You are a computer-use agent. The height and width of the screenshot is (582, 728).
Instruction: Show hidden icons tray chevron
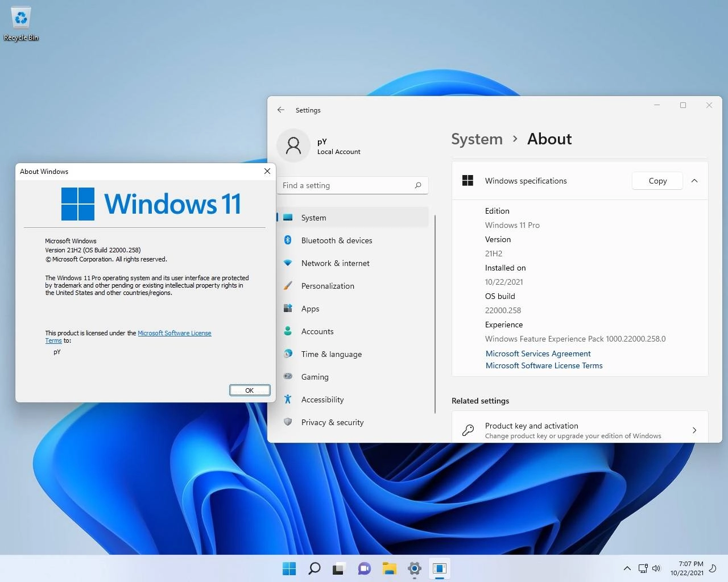pos(627,568)
